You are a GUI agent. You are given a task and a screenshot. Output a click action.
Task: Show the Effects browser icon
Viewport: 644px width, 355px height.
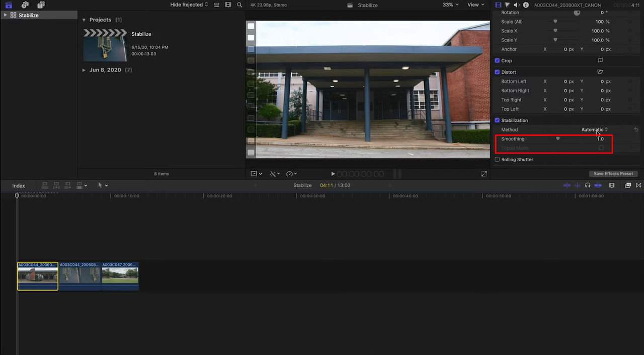628,185
